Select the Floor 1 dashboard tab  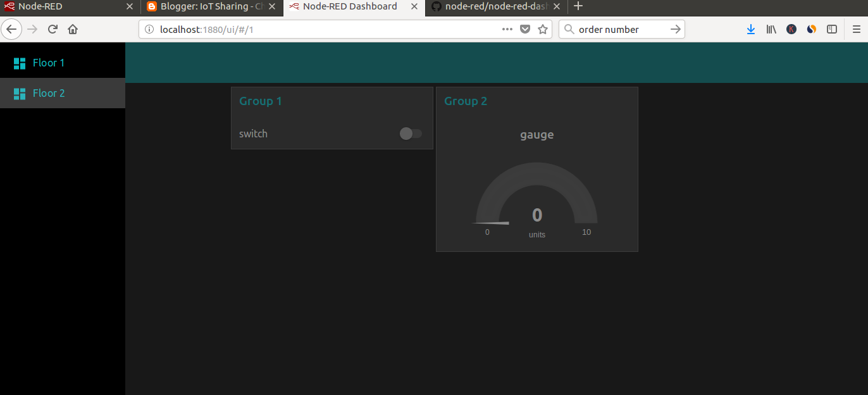tap(48, 63)
